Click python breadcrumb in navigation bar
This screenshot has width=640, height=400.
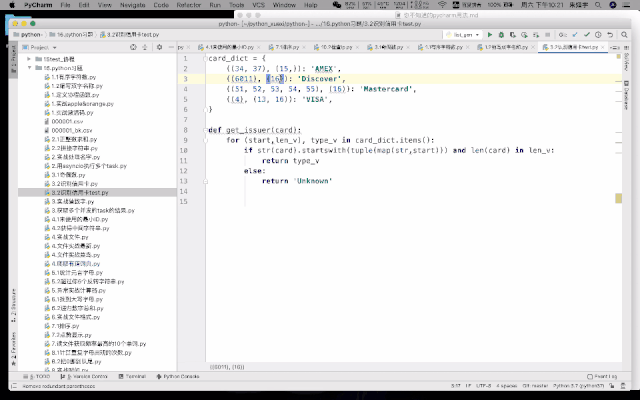(x=28, y=35)
